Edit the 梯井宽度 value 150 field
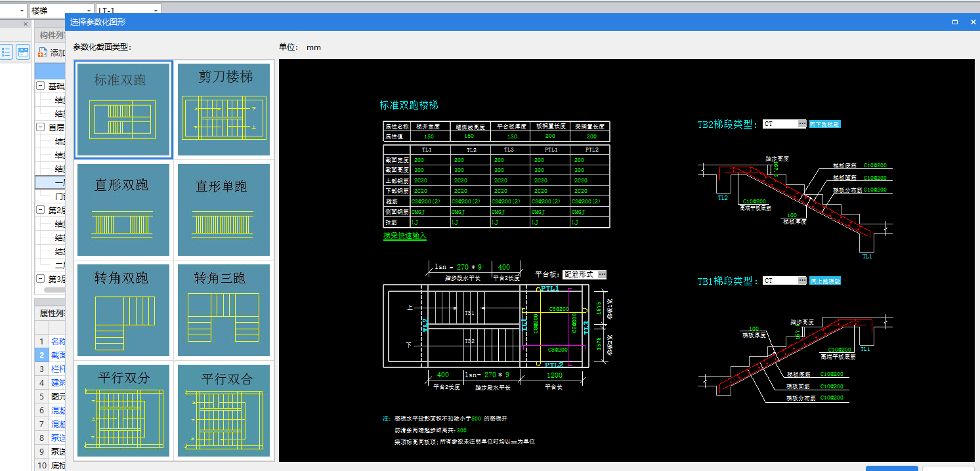Viewport: 980px width, 471px height. [429, 136]
